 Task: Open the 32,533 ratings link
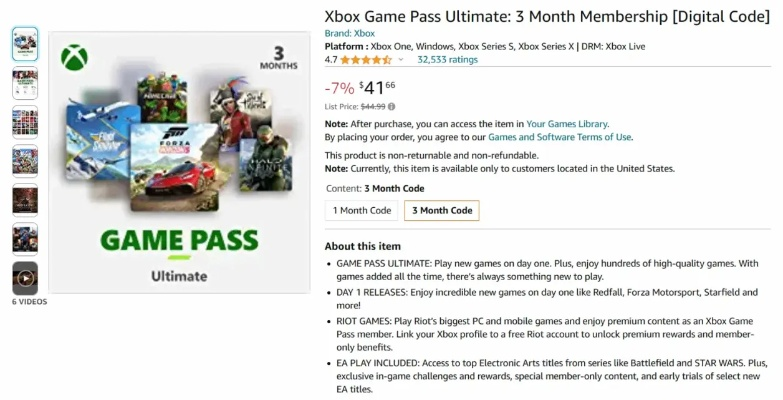click(447, 60)
